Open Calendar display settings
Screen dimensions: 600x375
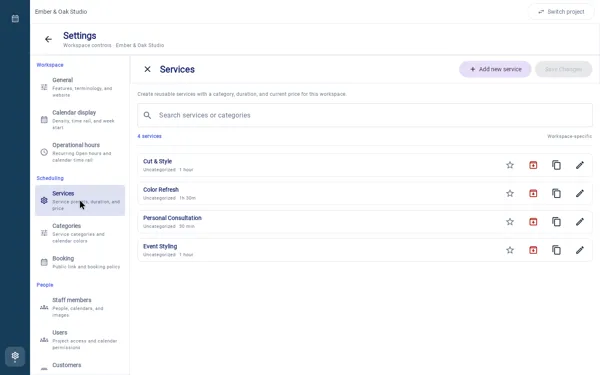(x=80, y=120)
